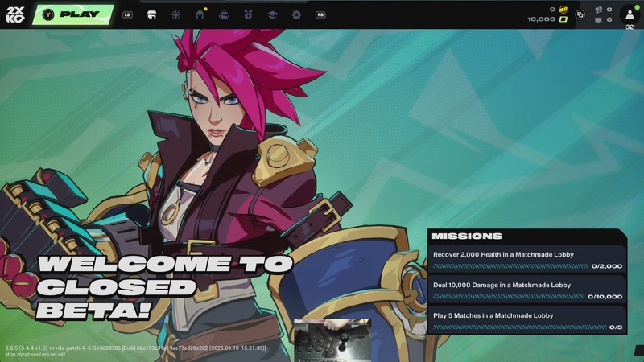Click the green credits currency icon
This screenshot has height=362, width=644.
click(563, 19)
